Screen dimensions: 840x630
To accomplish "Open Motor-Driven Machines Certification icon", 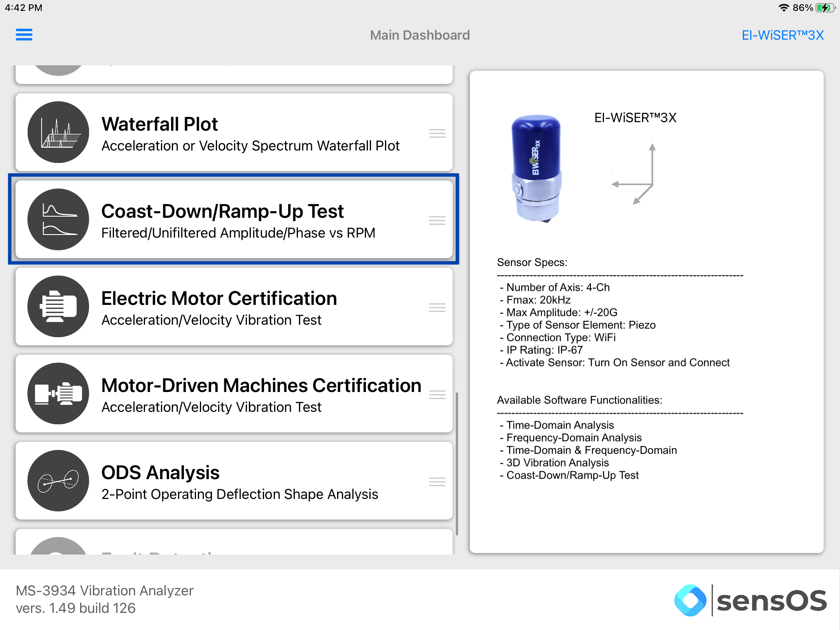I will click(x=58, y=394).
